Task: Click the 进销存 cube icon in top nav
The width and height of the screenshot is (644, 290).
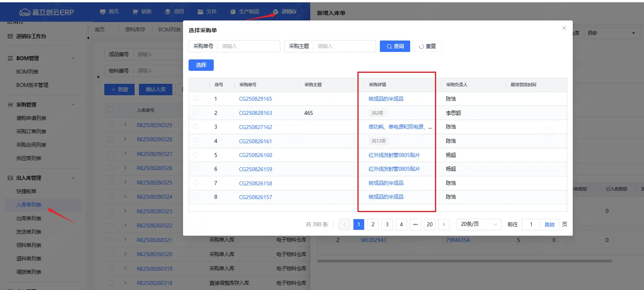Action: (x=276, y=12)
